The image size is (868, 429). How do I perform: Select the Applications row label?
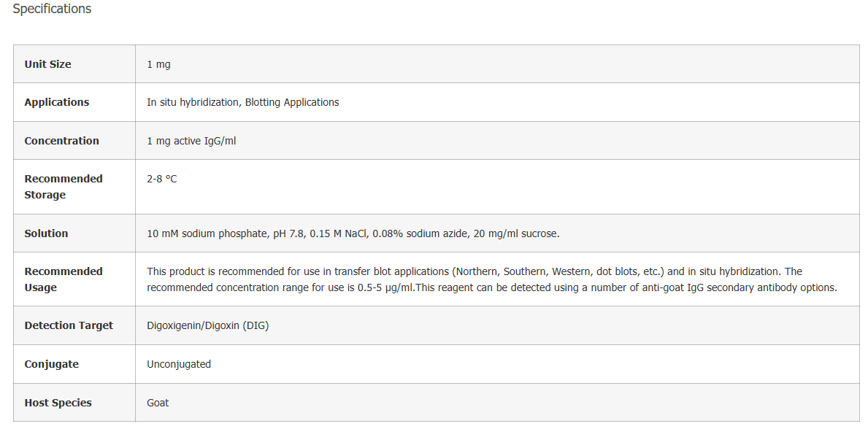point(56,102)
